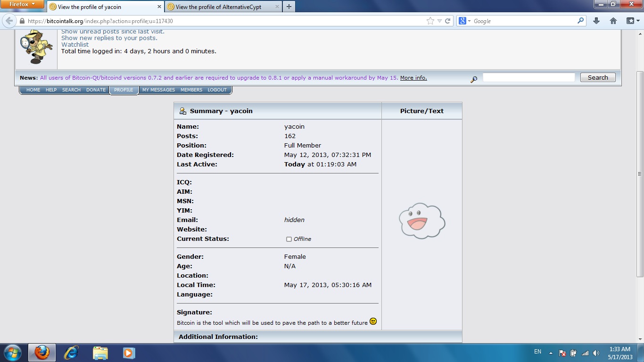Open the DONATE forum menu item
Viewport: 644px width, 362px height.
click(96, 90)
